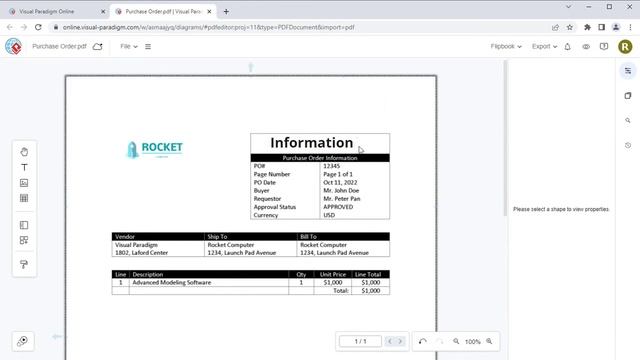Image resolution: width=640 pixels, height=360 pixels.
Task: Open the pages panel icon
Action: coord(628,96)
